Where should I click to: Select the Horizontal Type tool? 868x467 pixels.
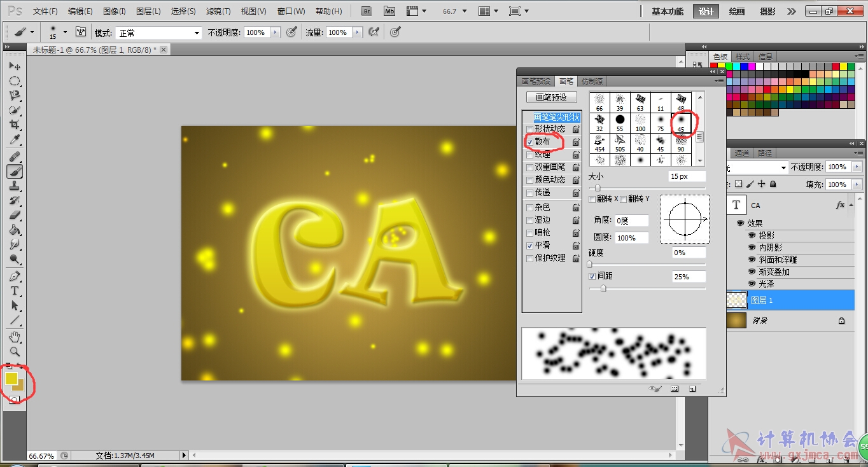click(15, 291)
